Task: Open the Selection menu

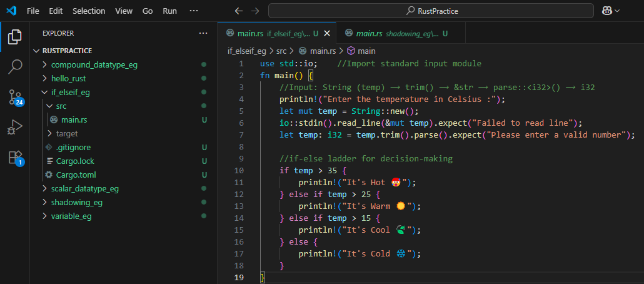Action: pyautogui.click(x=89, y=11)
